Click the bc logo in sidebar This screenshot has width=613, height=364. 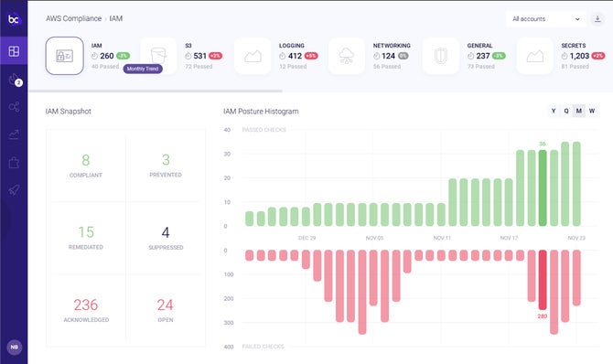pos(14,18)
